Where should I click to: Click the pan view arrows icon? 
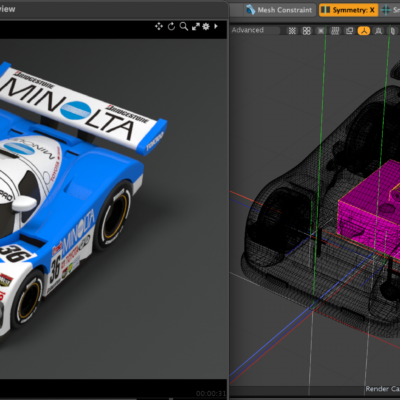[159, 26]
